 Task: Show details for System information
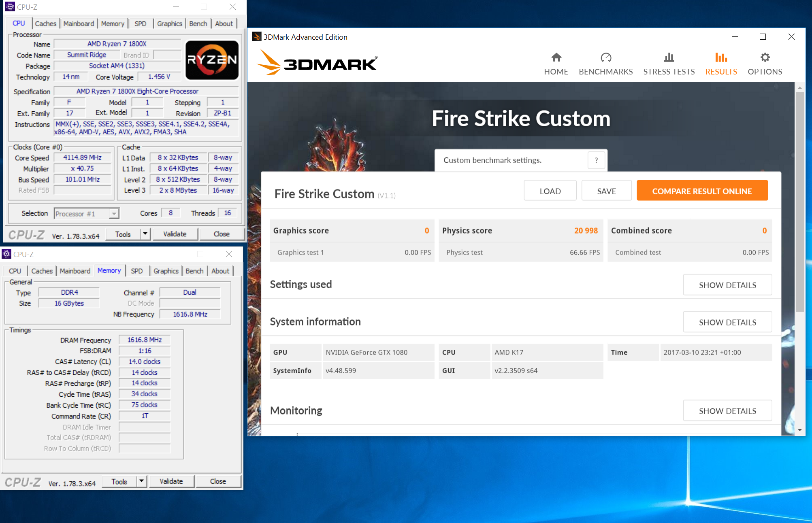[727, 322]
